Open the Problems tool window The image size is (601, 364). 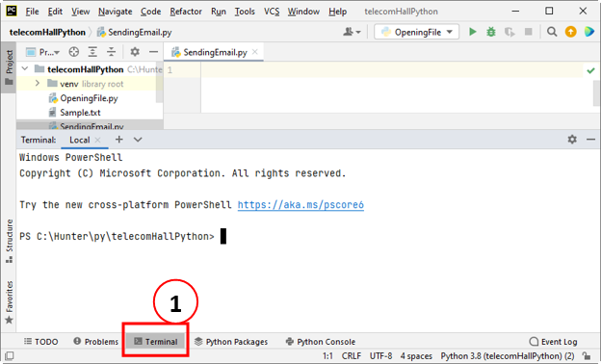96,342
